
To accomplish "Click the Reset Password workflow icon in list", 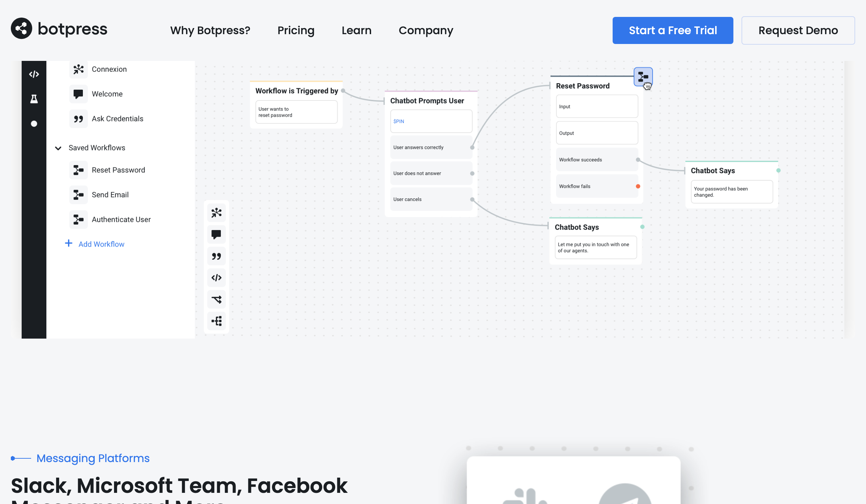I will click(x=78, y=170).
